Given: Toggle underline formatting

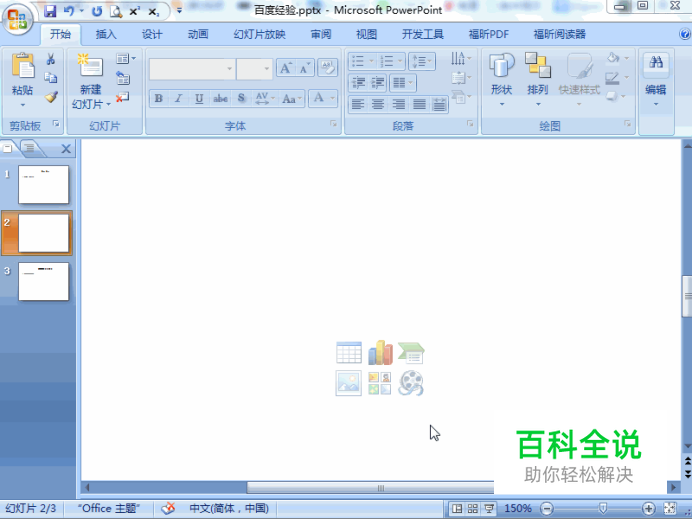Looking at the screenshot, I should (199, 98).
